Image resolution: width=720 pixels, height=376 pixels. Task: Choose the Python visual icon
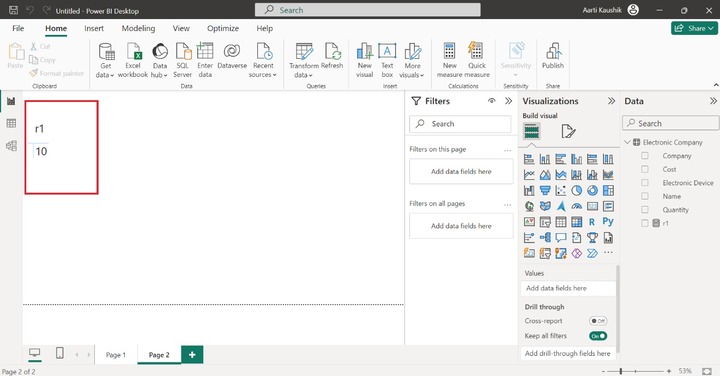(608, 222)
